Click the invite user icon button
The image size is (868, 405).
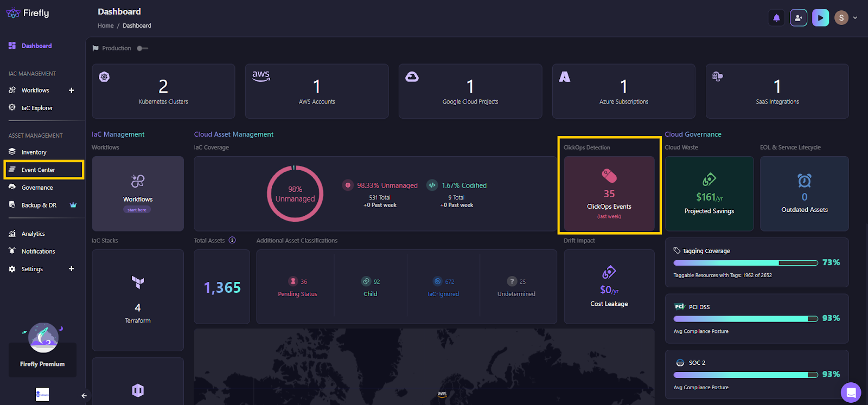799,18
